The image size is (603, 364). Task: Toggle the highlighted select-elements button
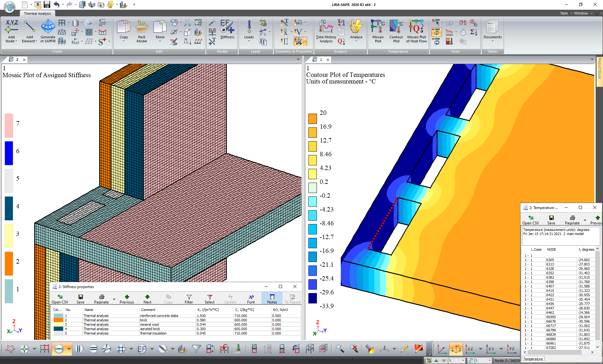point(59,349)
